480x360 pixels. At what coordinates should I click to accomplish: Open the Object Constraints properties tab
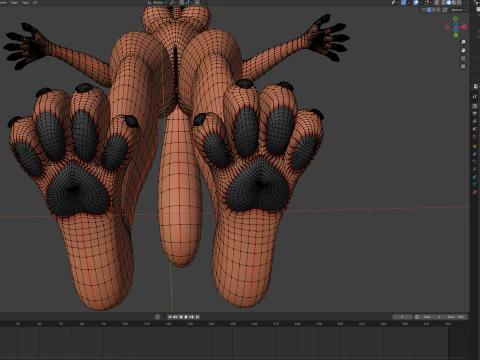click(475, 177)
